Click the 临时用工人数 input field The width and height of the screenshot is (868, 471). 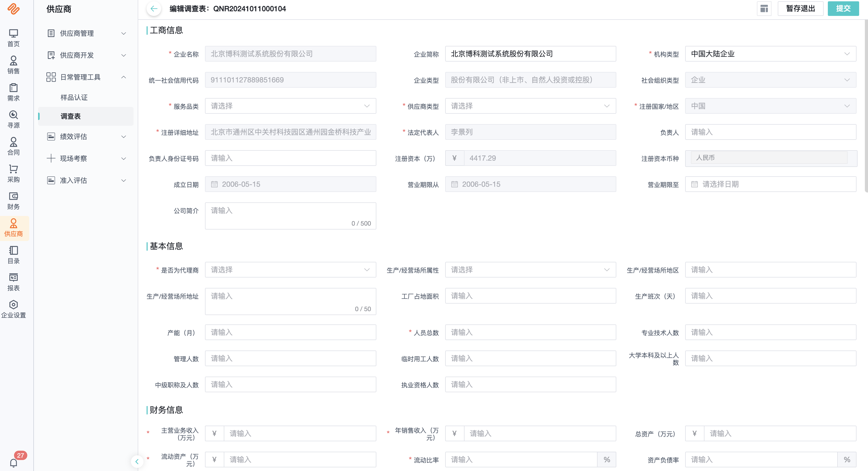pyautogui.click(x=530, y=359)
